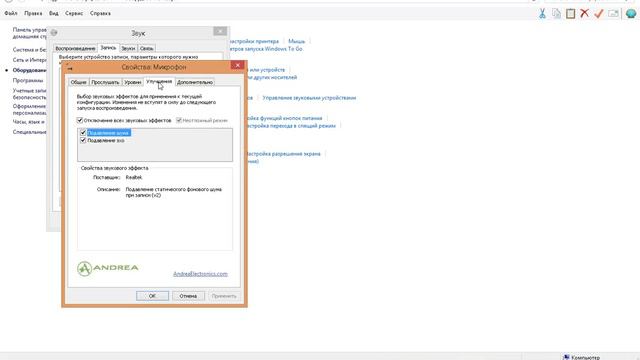
Task: Click the teal globe toolbar icon
Action: (x=631, y=13)
